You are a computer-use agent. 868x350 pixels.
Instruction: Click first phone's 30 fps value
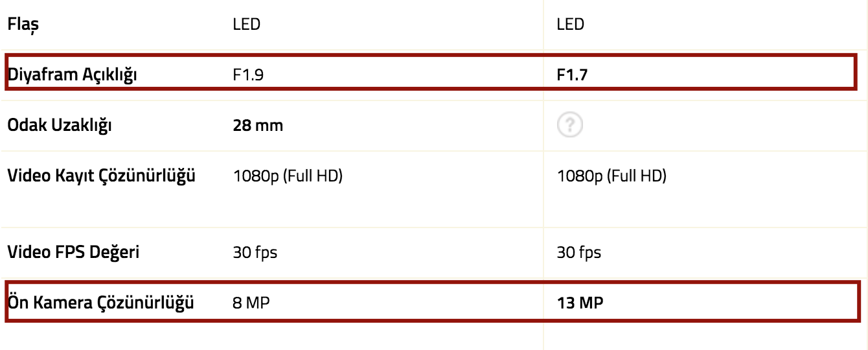pos(255,253)
